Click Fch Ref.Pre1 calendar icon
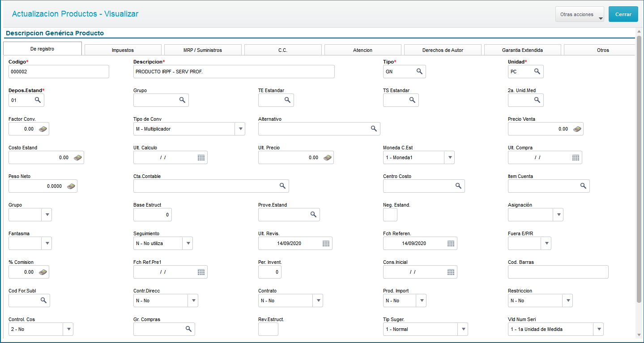This screenshot has height=343, width=644. coord(201,272)
